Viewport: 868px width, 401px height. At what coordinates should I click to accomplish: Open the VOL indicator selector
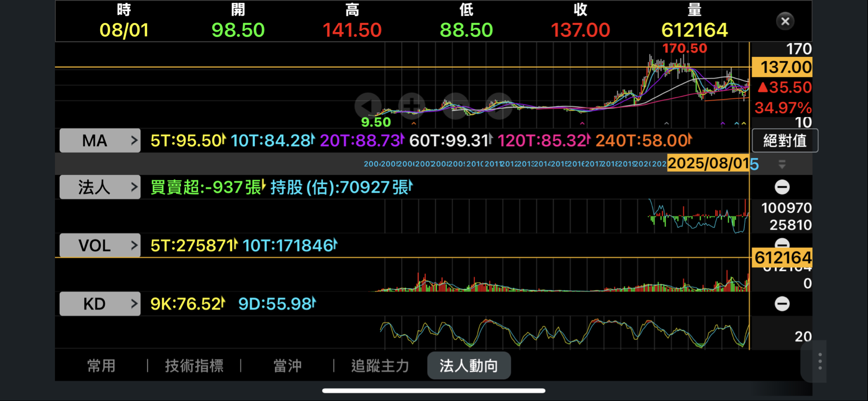[x=100, y=246]
